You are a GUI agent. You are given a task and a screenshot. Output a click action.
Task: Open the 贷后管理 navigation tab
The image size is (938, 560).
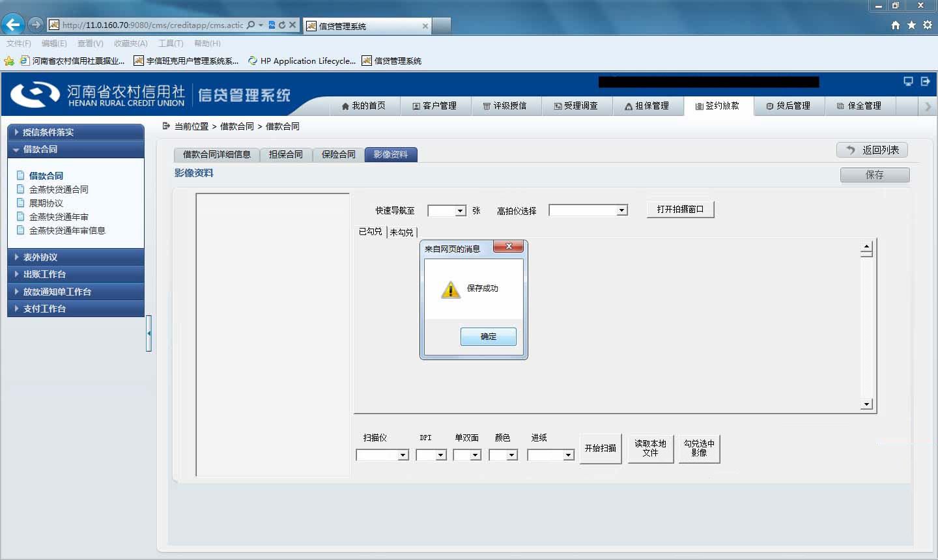[x=789, y=105]
